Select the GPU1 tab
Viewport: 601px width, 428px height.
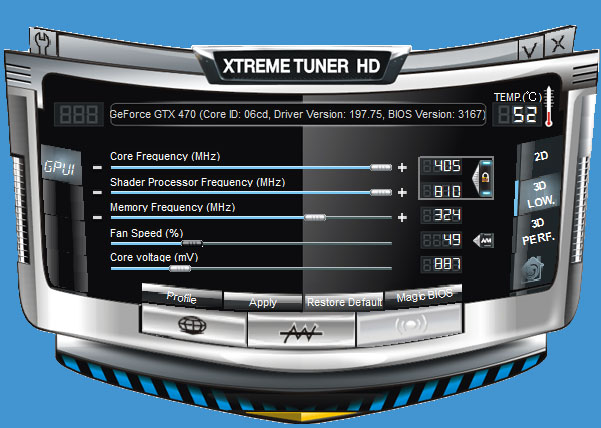tap(59, 167)
